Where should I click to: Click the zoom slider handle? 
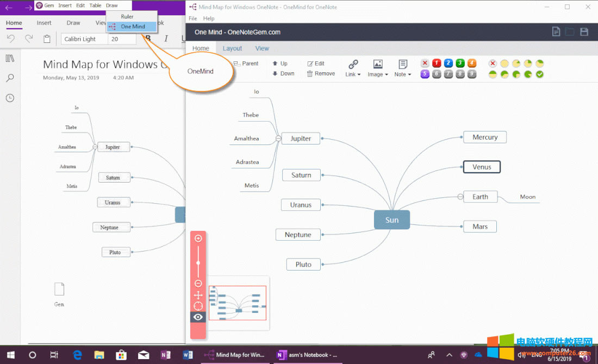point(198,263)
